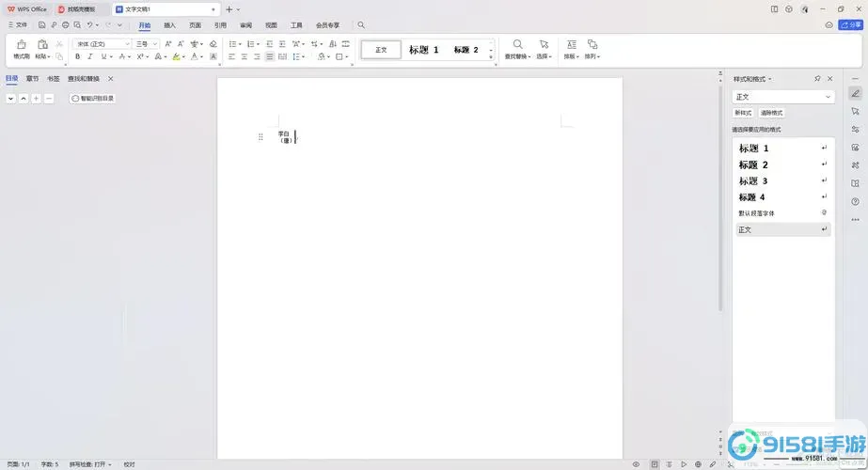
Task: Click the Print Preview icon
Action: click(x=77, y=25)
